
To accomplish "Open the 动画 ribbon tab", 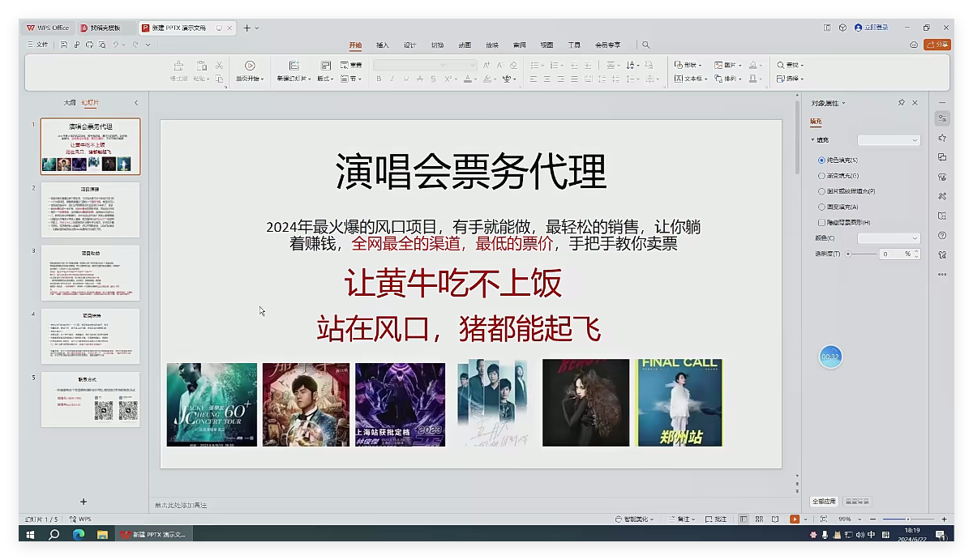I will [465, 45].
